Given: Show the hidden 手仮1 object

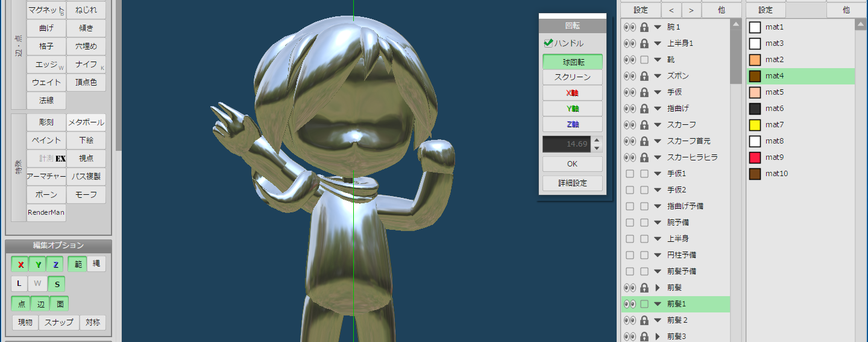Looking at the screenshot, I should point(630,174).
